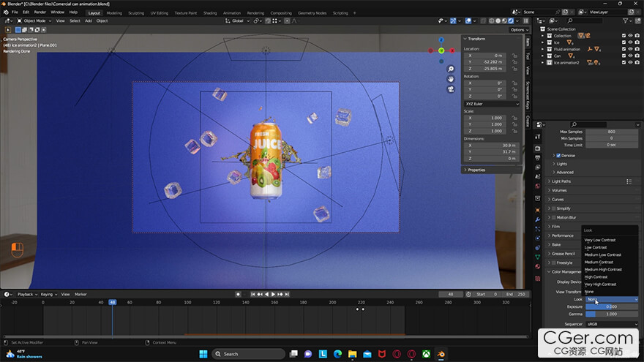Open the Options dropdown in viewport
The height and width of the screenshot is (362, 644).
click(520, 29)
